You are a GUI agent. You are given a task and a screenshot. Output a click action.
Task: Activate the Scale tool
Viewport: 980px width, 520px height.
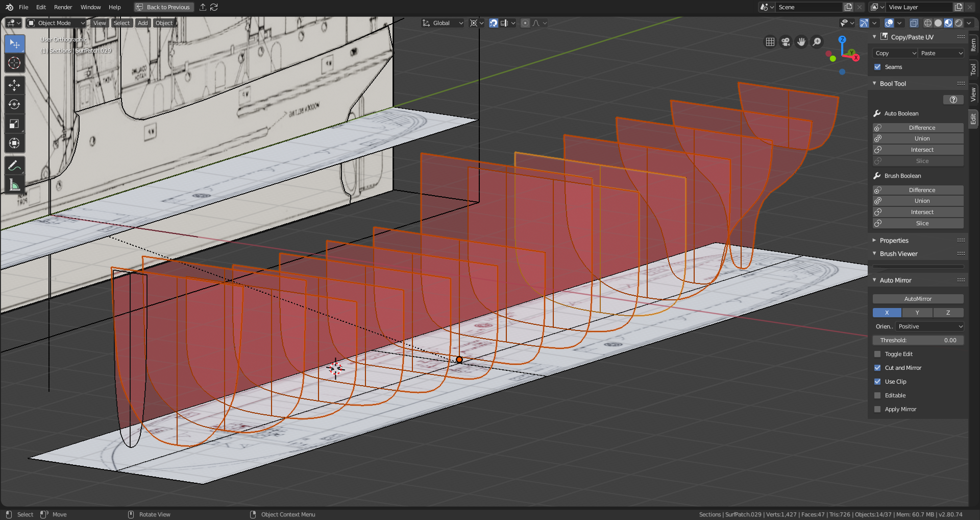point(14,124)
